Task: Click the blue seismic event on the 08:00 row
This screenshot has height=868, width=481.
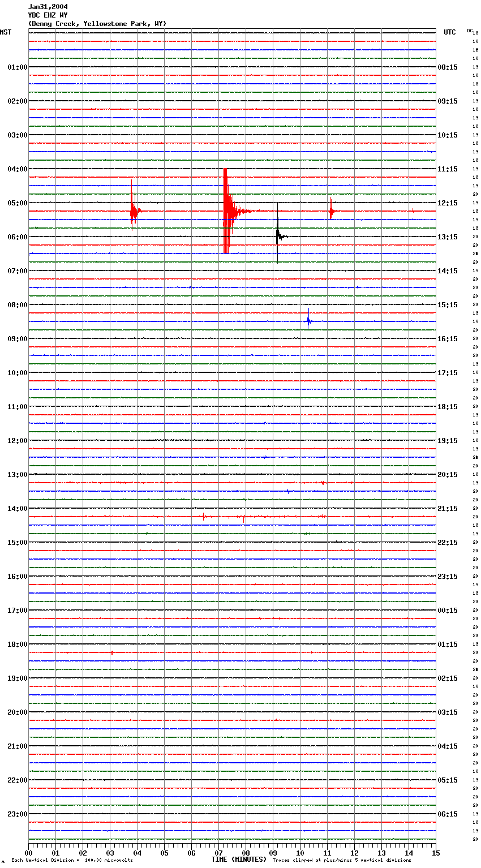Action: (308, 320)
